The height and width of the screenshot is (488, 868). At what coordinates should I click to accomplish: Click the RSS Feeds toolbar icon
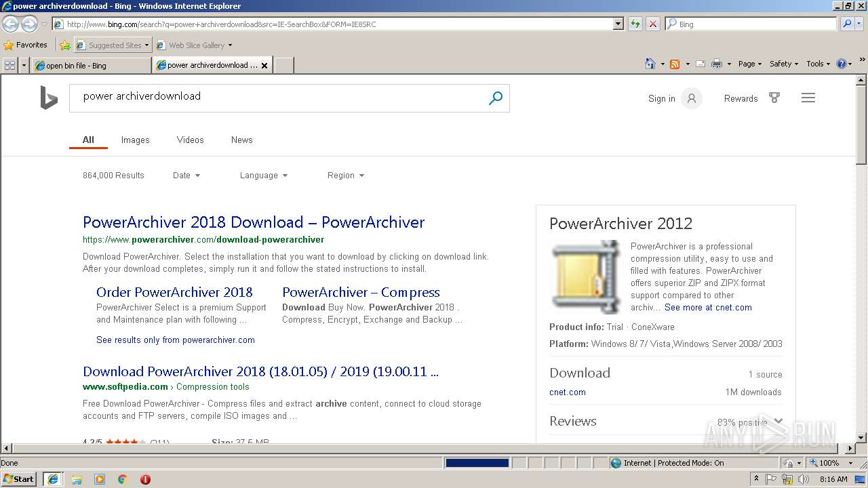675,64
